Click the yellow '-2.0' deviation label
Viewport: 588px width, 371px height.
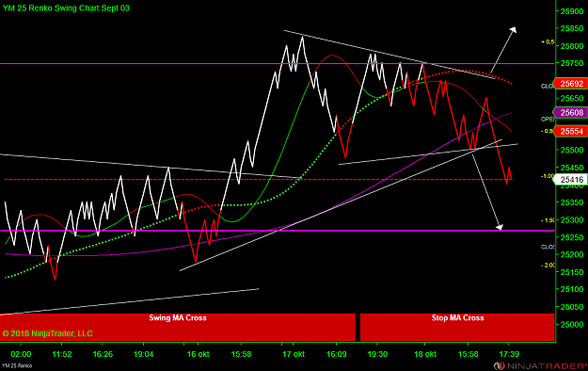point(548,266)
